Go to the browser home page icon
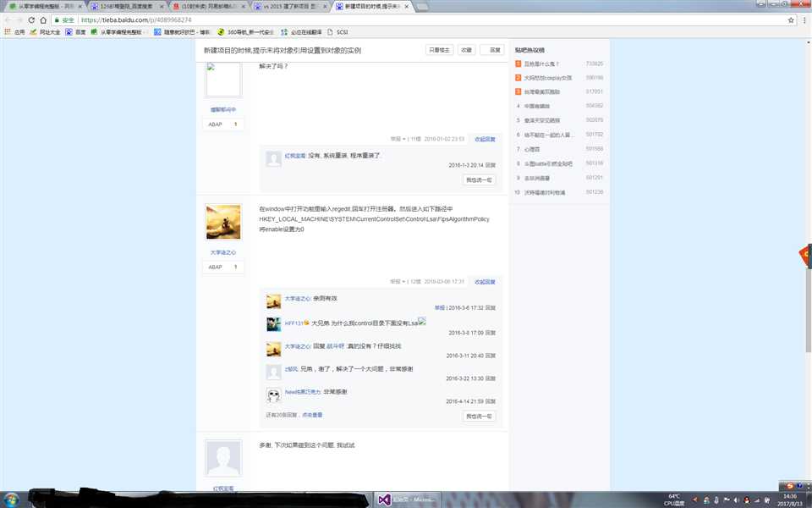Image resolution: width=812 pixels, height=508 pixels. click(43, 20)
